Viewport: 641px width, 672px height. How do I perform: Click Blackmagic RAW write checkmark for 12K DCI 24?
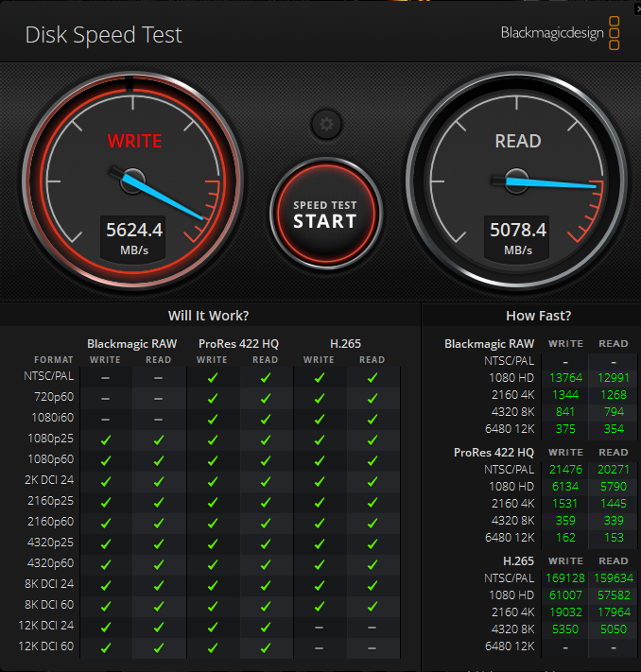pyautogui.click(x=106, y=627)
